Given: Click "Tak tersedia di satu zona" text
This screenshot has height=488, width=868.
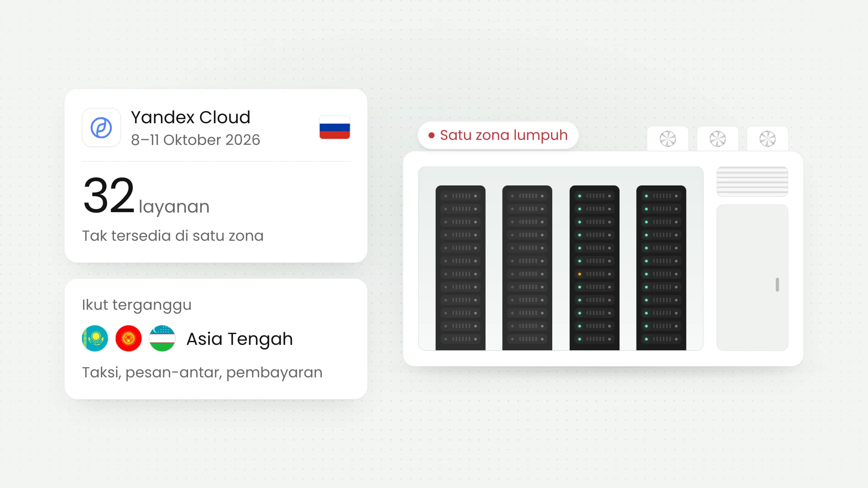Looking at the screenshot, I should click(173, 236).
